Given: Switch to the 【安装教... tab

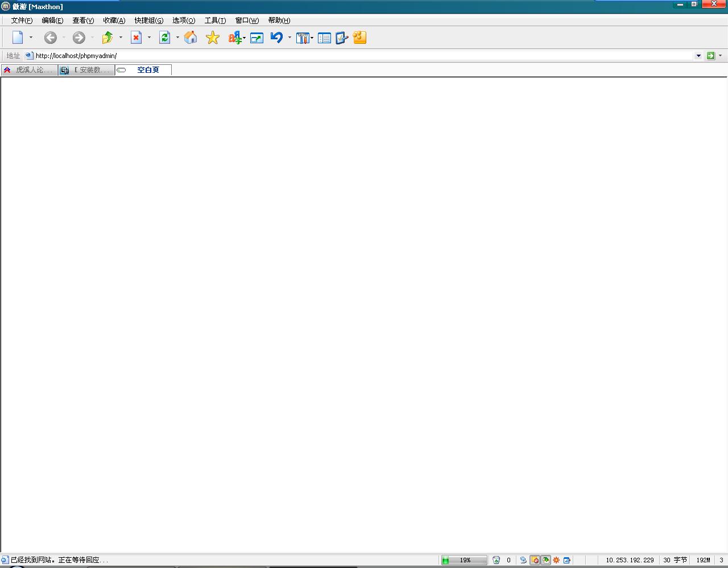Looking at the screenshot, I should click(x=87, y=70).
